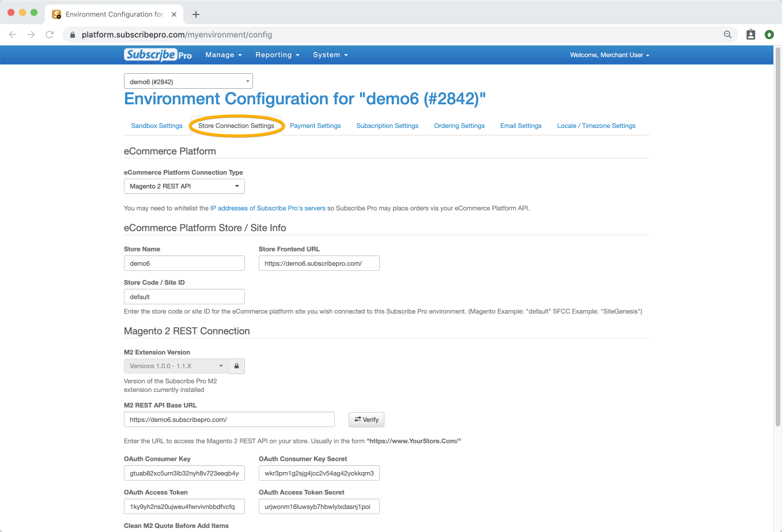Open the clipboard extension icon

pyautogui.click(x=751, y=35)
